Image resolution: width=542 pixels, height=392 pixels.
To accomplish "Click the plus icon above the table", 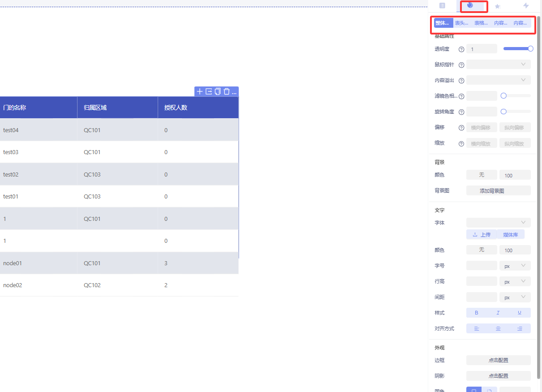I will point(200,91).
